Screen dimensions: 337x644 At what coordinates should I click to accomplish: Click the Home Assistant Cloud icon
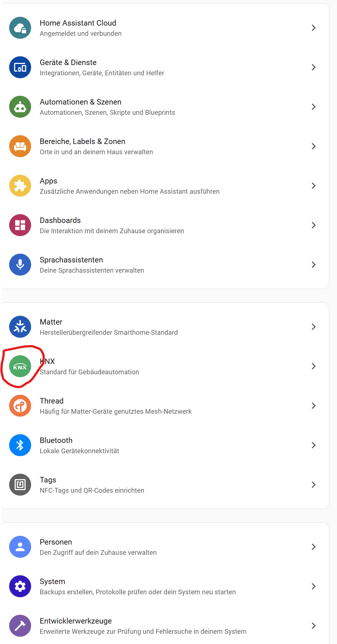pyautogui.click(x=20, y=28)
